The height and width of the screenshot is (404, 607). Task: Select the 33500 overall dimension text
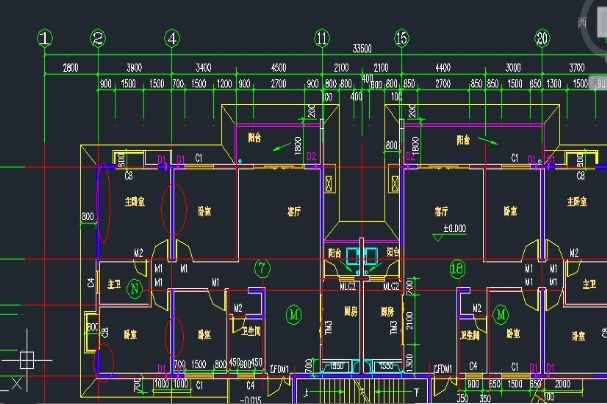click(362, 48)
